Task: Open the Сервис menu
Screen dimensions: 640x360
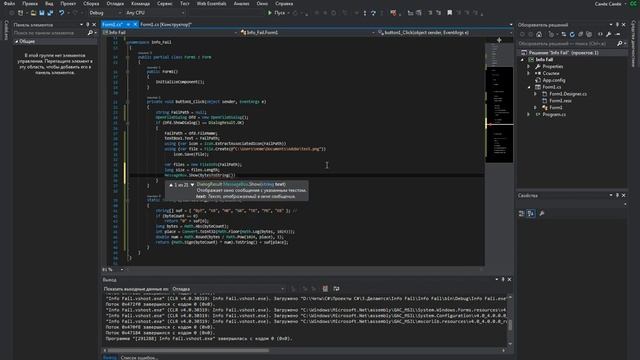Action: coord(164,4)
